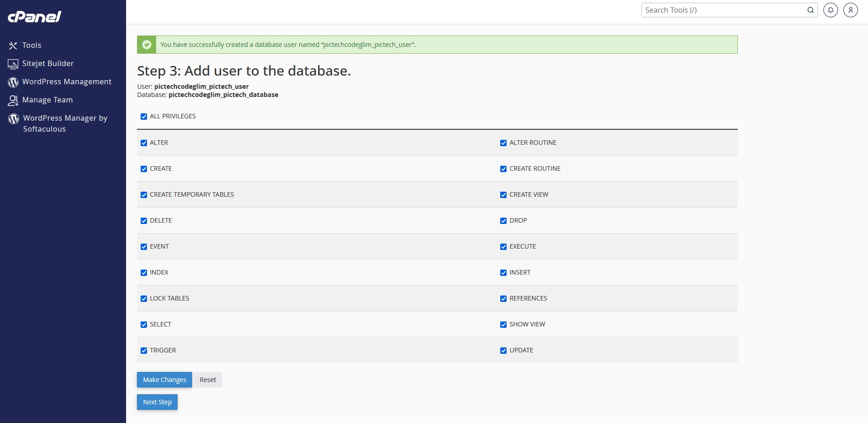The width and height of the screenshot is (868, 423).
Task: Click the EVENT privilege label
Action: coord(159,246)
